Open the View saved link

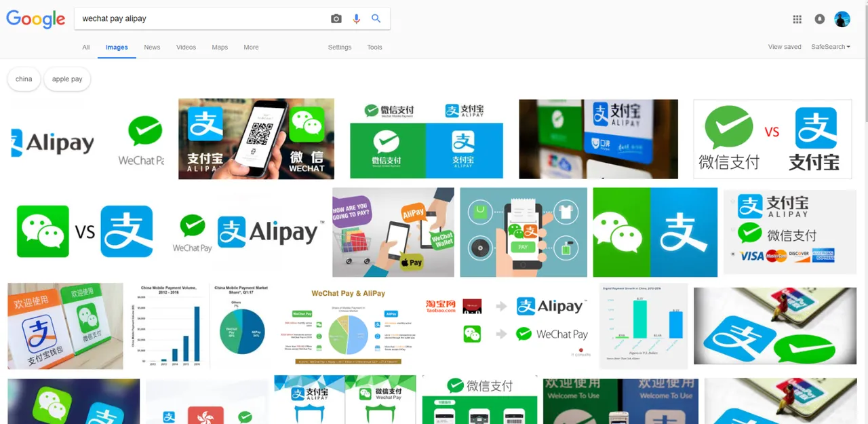785,47
